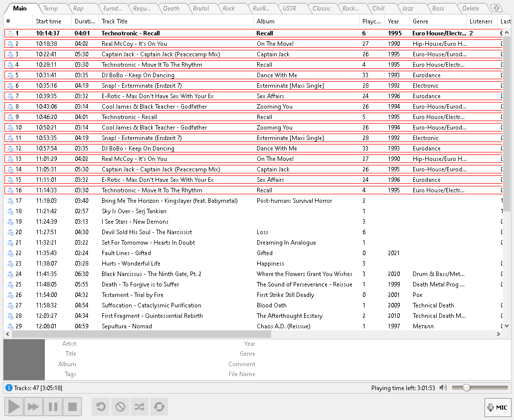Sort by the Listeners column header

481,21
